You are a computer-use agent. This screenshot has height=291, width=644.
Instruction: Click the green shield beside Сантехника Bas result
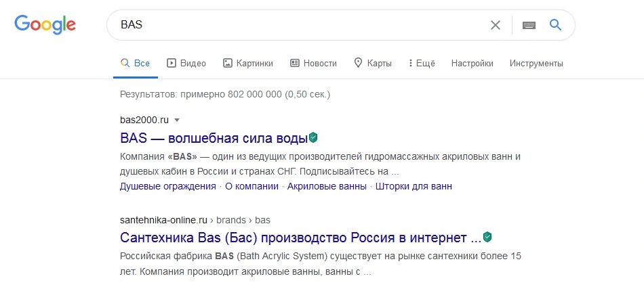(x=487, y=237)
